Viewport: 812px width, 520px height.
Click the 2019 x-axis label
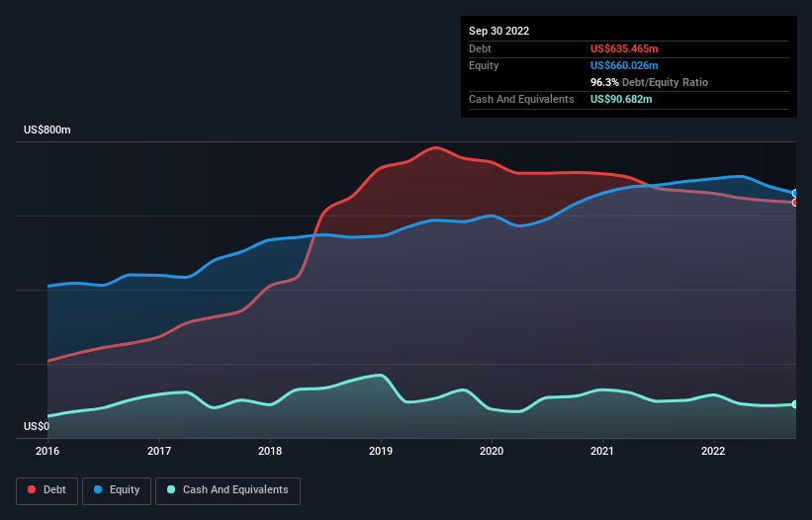coord(381,451)
